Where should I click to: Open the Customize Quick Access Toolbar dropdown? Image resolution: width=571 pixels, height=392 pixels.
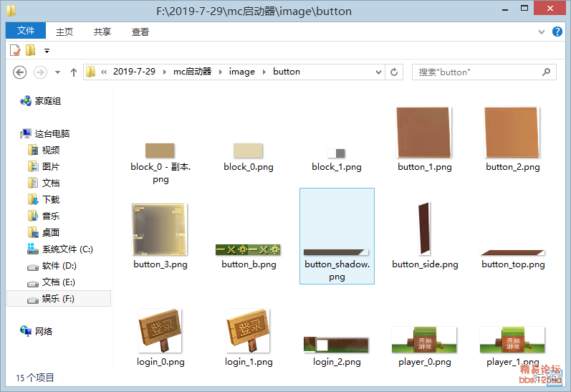point(47,51)
